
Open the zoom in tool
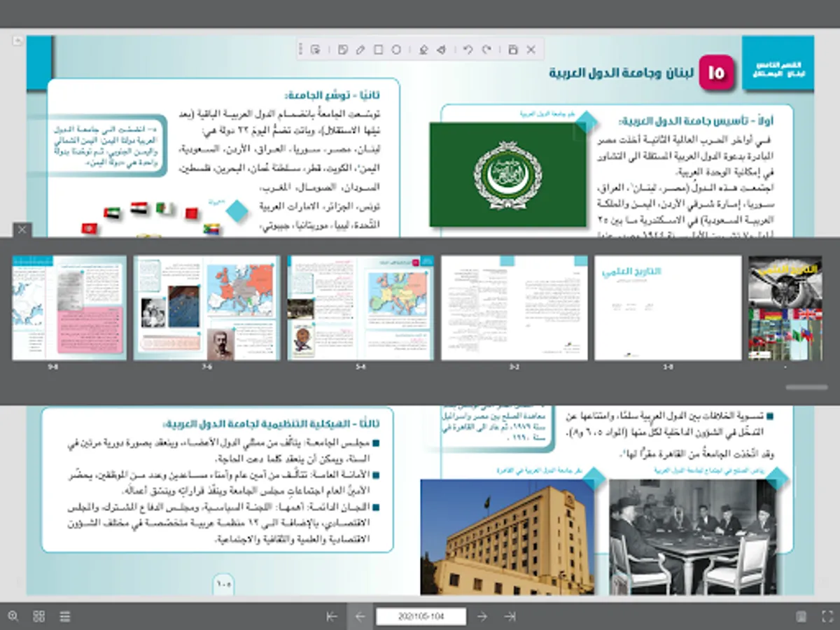(13, 616)
